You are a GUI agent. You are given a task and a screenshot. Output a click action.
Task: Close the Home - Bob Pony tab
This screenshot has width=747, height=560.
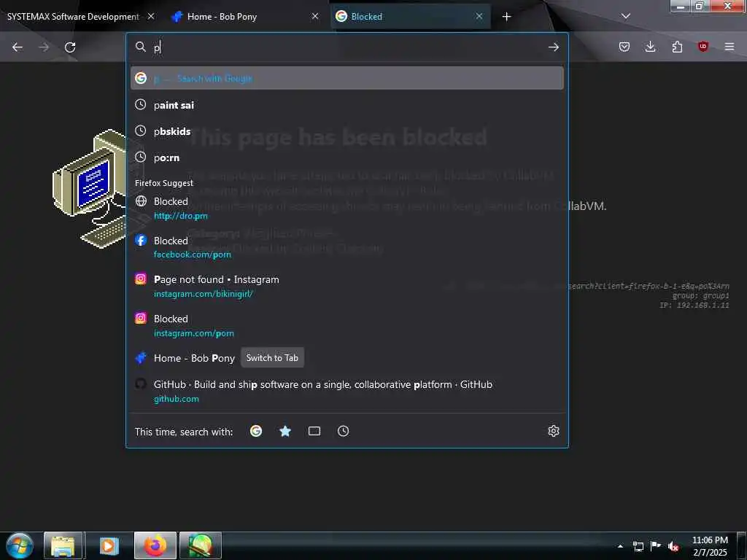(315, 16)
